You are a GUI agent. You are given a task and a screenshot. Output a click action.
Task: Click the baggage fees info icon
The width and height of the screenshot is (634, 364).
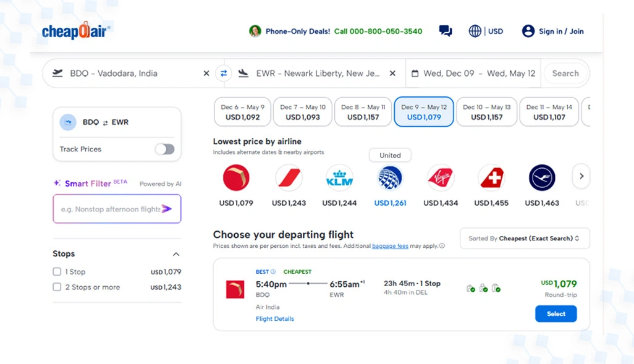click(x=442, y=245)
